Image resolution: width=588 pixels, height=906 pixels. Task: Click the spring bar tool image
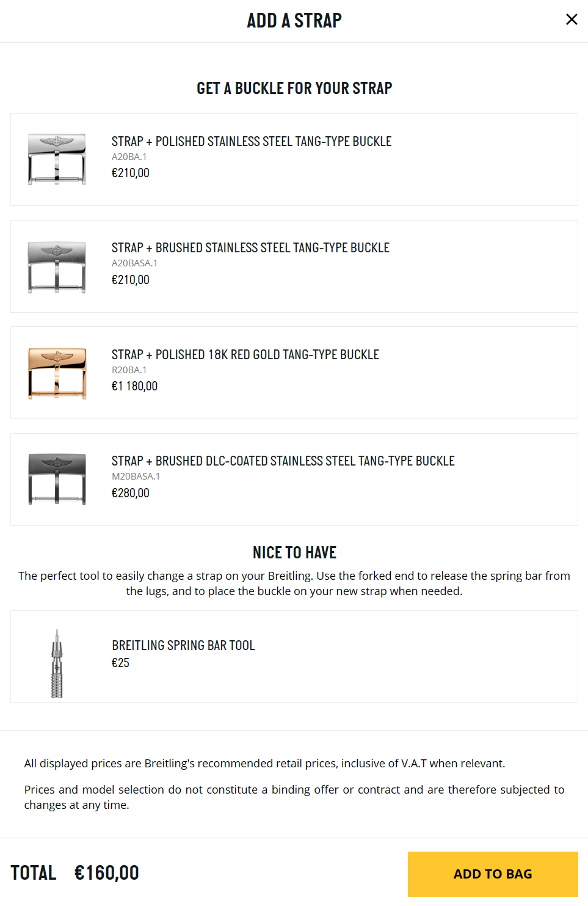(x=57, y=663)
